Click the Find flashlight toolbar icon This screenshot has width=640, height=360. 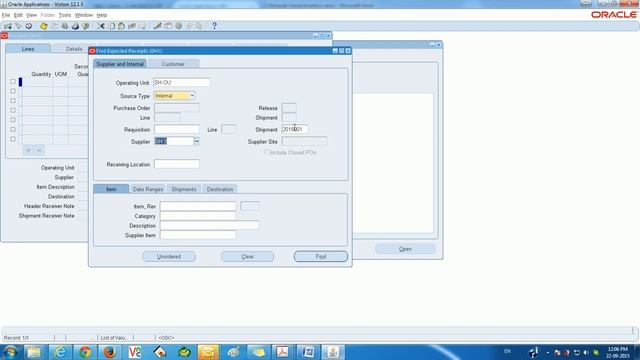(18, 26)
